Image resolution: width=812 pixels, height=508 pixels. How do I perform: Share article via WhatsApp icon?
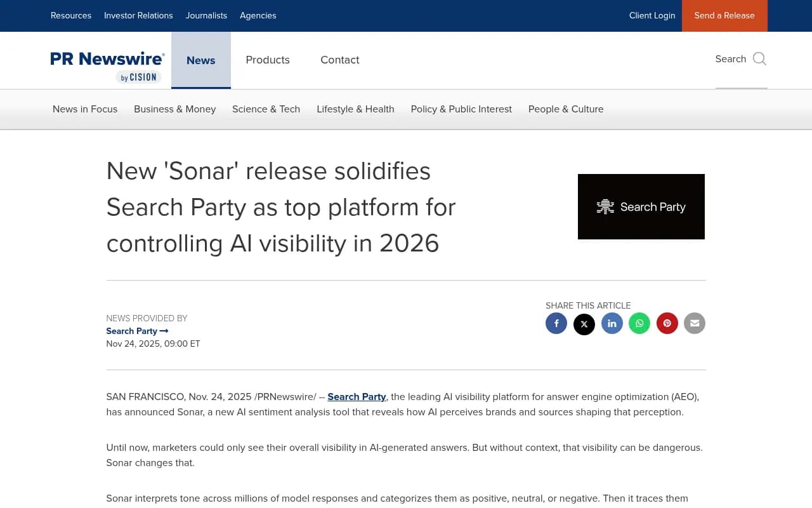[639, 323]
